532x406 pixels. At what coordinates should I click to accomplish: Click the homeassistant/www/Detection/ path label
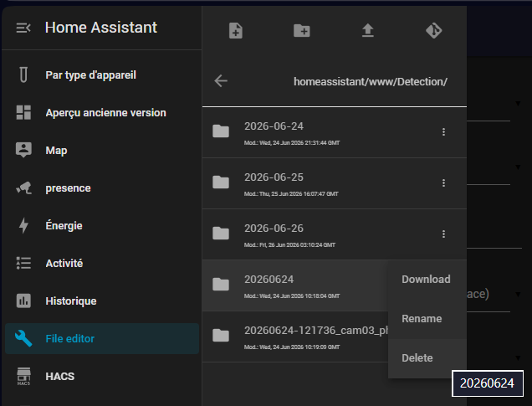pos(371,82)
